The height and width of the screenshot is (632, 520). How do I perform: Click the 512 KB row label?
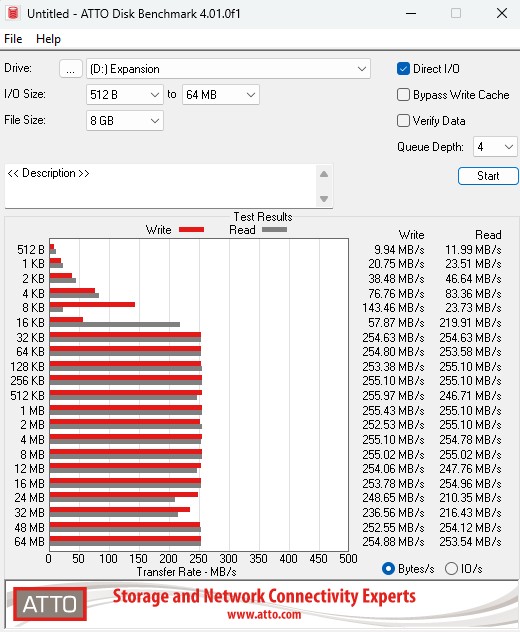click(27, 396)
